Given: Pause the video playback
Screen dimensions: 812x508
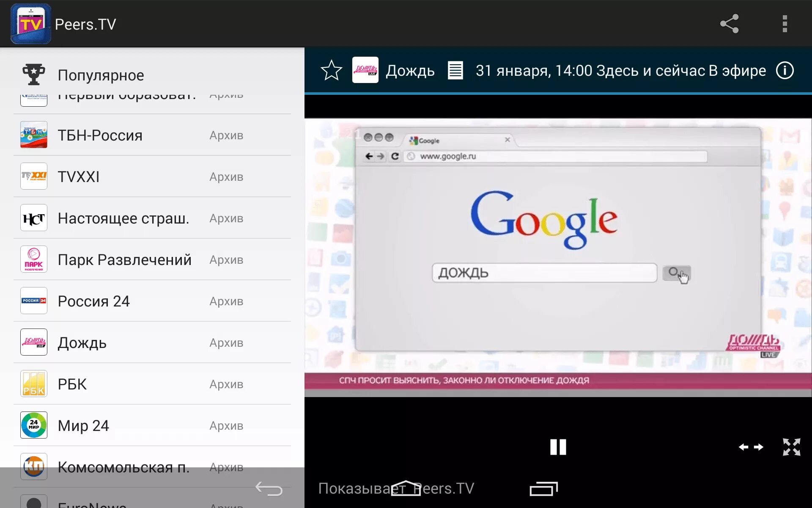Looking at the screenshot, I should pyautogui.click(x=558, y=447).
